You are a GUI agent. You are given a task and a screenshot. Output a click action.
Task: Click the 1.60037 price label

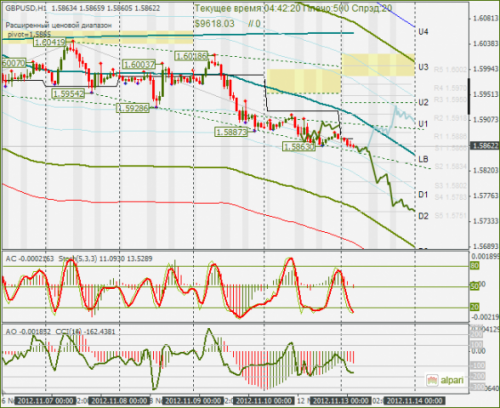[139, 64]
